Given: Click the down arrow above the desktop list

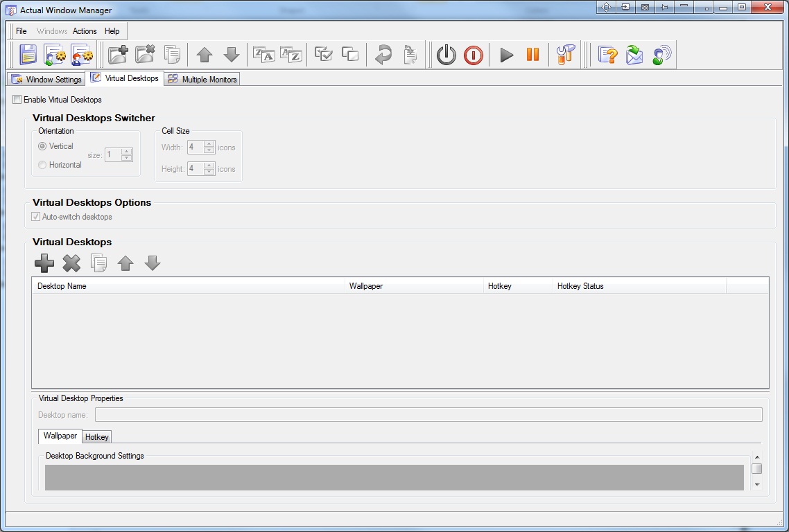Looking at the screenshot, I should [x=153, y=263].
